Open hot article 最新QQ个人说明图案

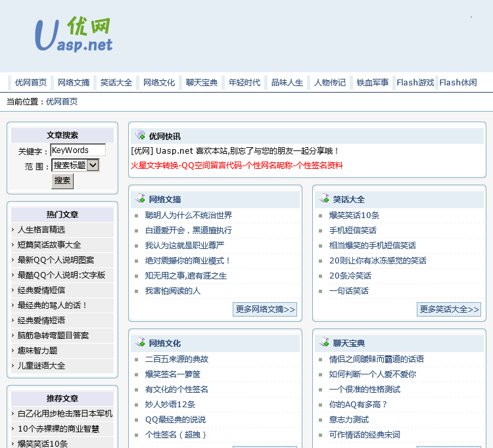point(56,260)
